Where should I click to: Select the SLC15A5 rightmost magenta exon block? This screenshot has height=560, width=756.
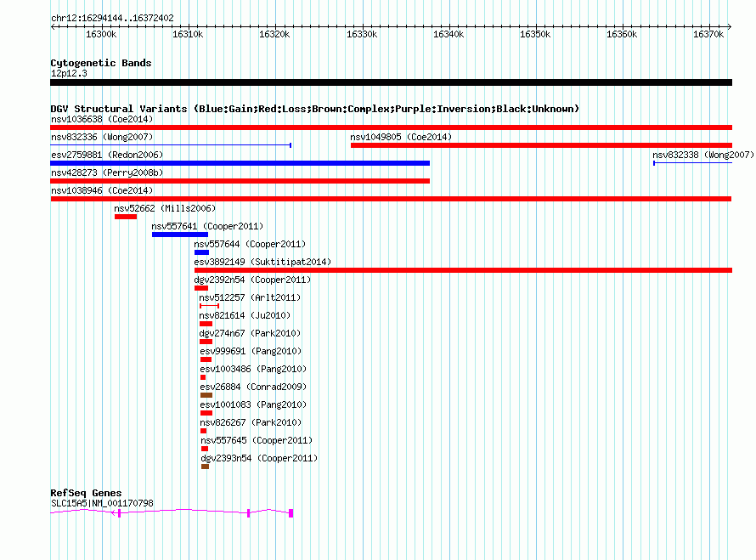tap(291, 513)
